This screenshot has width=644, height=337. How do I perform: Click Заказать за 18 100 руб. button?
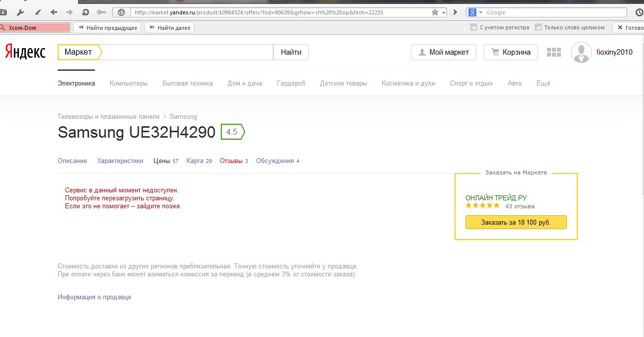point(516,222)
